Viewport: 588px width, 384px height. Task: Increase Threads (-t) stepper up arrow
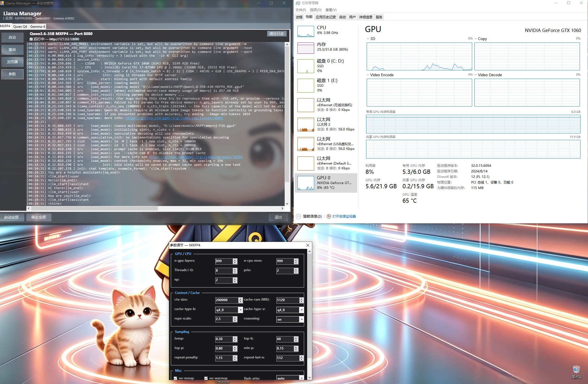[x=235, y=269]
